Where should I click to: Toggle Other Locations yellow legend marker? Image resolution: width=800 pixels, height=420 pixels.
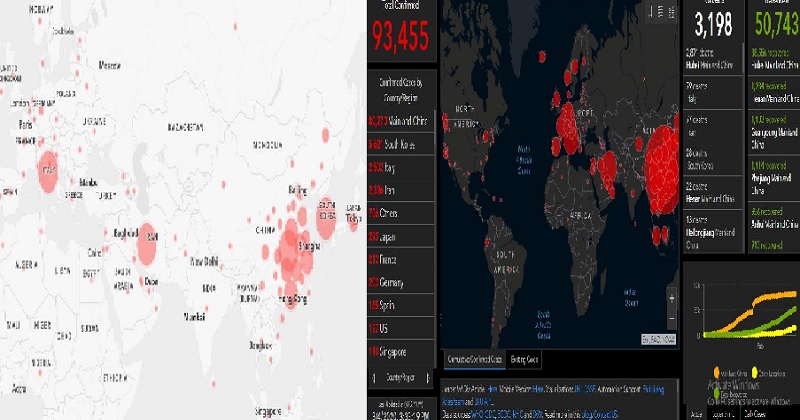[754, 373]
